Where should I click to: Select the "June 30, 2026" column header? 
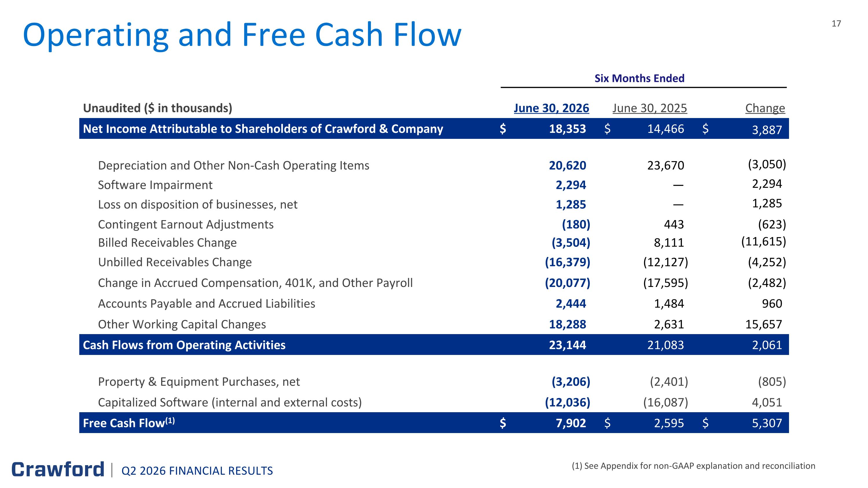[551, 108]
